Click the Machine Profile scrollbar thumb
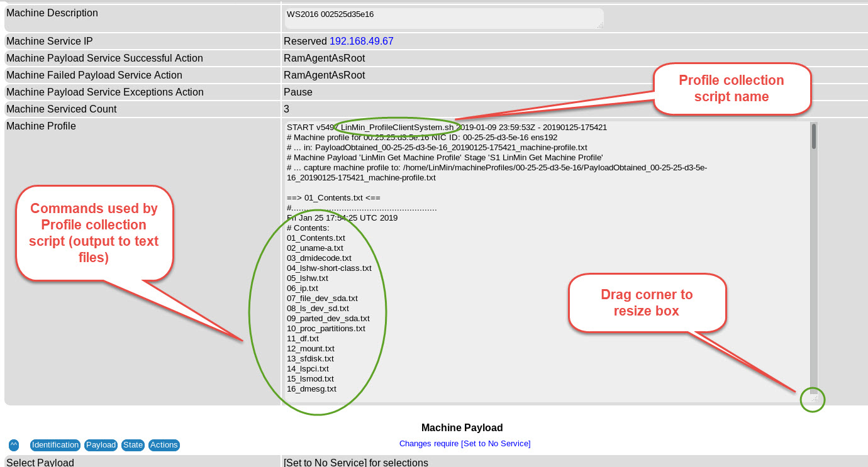 pyautogui.click(x=813, y=136)
